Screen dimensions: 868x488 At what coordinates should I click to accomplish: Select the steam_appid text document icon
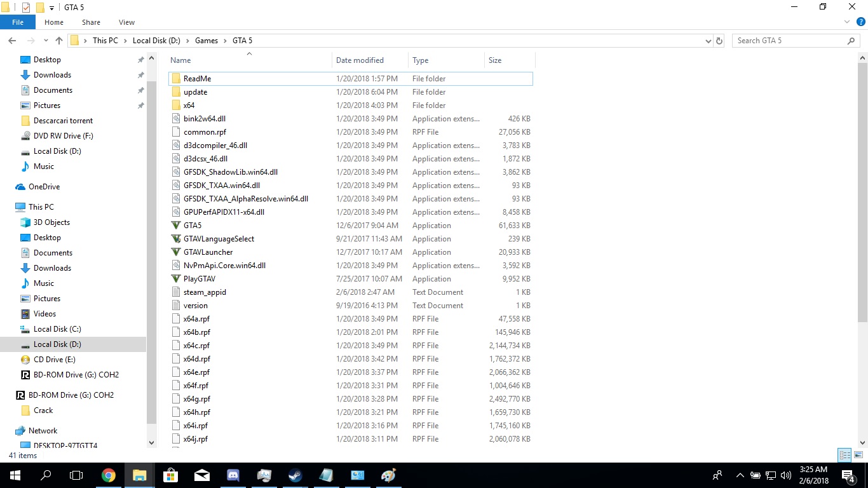coord(177,292)
